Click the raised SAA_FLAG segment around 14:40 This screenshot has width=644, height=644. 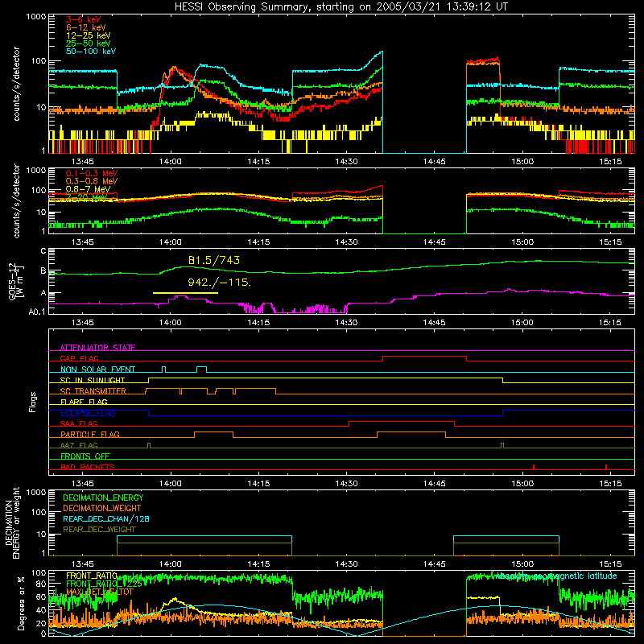click(x=402, y=421)
